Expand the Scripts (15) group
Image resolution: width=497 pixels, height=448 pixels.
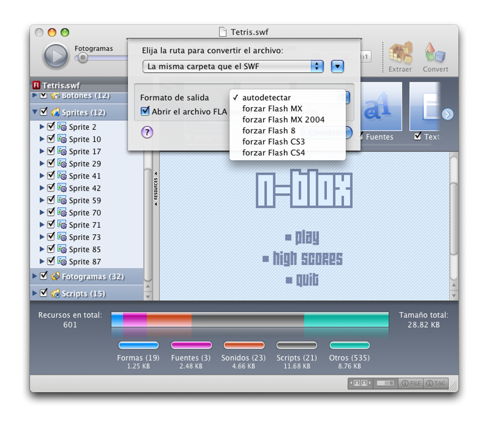click(x=35, y=293)
